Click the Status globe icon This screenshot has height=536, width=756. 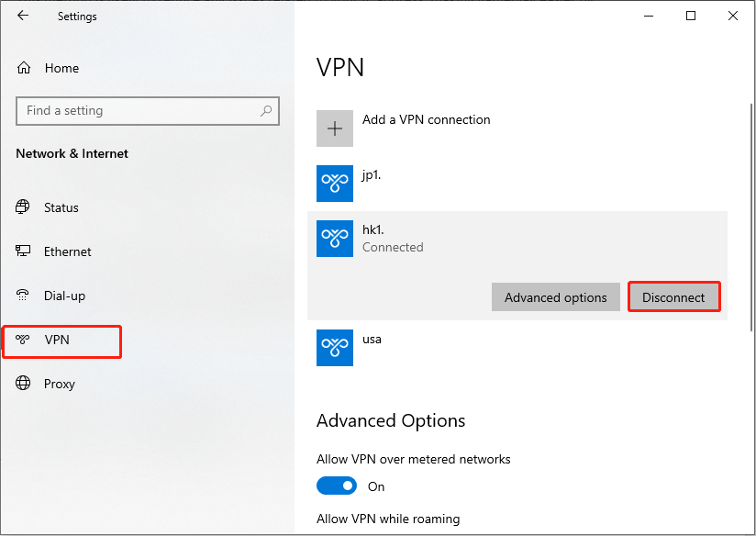pyautogui.click(x=24, y=207)
